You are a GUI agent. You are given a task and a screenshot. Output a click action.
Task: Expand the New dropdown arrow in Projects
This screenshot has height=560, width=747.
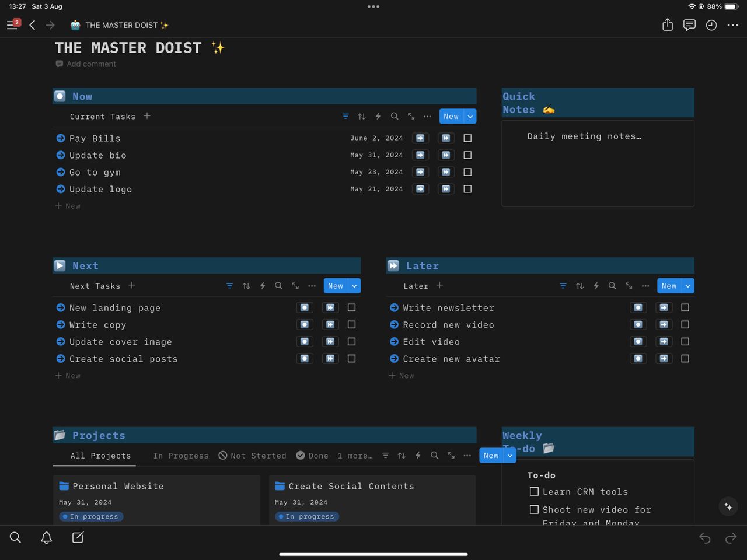pyautogui.click(x=510, y=456)
